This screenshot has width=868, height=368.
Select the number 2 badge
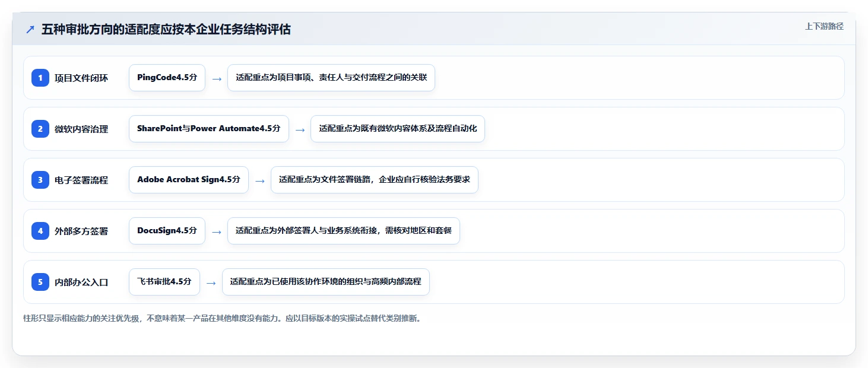click(40, 129)
